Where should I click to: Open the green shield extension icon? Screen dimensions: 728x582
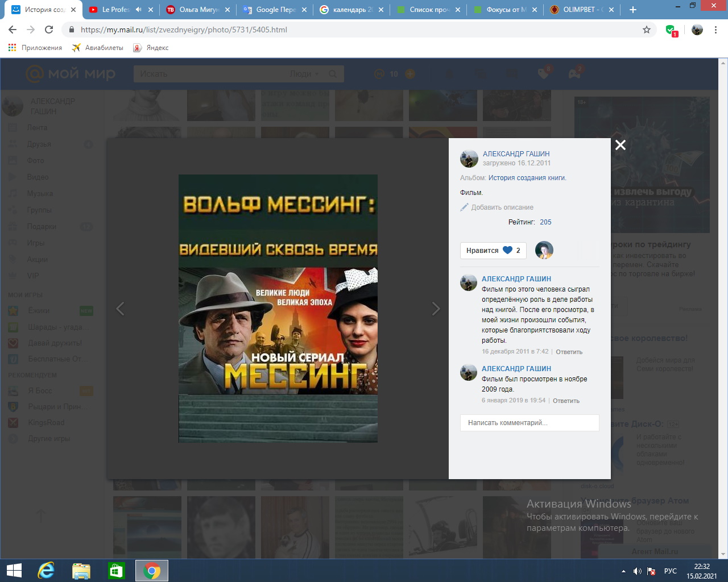671,30
